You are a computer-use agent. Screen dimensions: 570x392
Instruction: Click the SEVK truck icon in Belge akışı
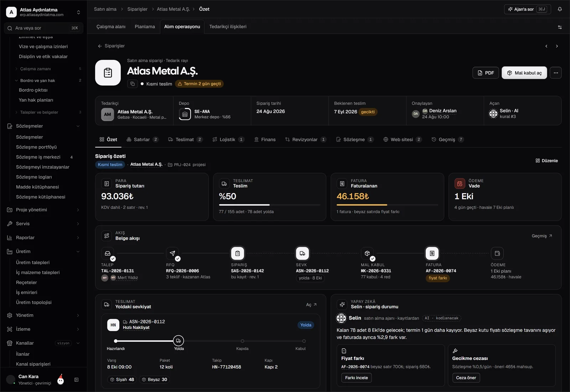tap(302, 253)
